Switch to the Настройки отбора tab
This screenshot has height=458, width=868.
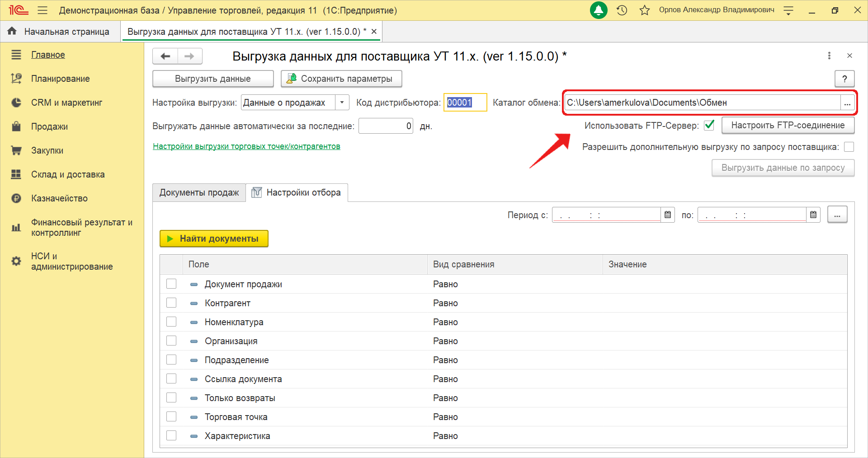pyautogui.click(x=297, y=192)
